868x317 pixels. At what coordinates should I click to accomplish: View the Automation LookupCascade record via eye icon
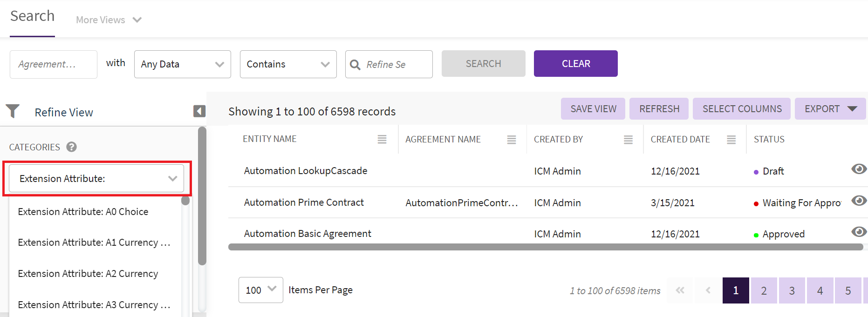click(x=859, y=169)
